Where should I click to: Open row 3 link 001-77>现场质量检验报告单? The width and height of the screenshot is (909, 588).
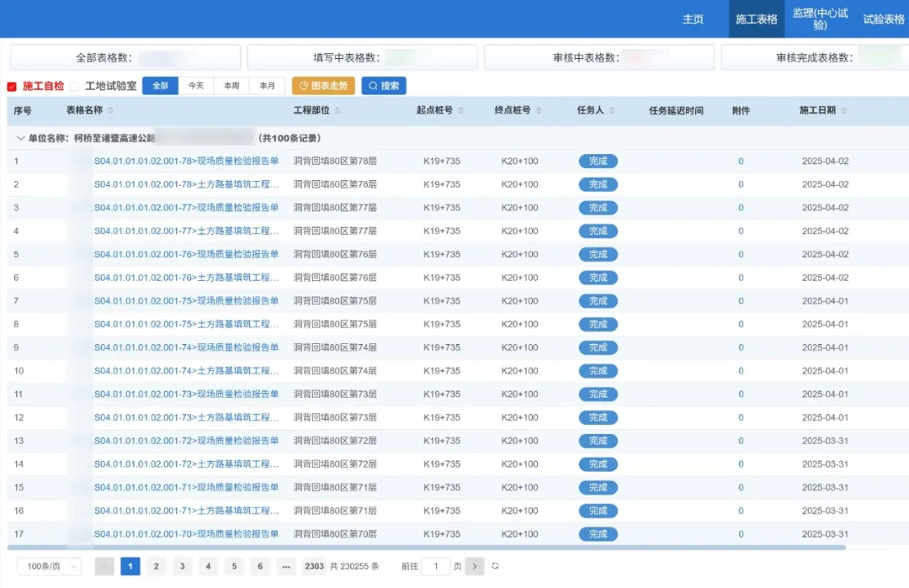tap(186, 208)
